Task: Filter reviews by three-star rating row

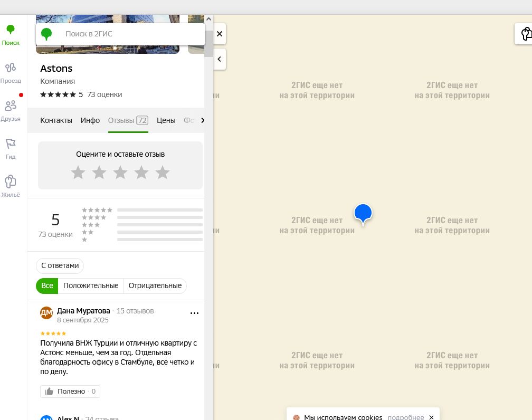Action: coord(142,225)
